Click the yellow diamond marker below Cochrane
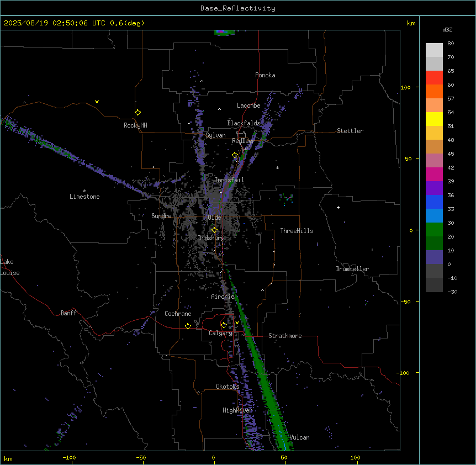 pos(188,326)
